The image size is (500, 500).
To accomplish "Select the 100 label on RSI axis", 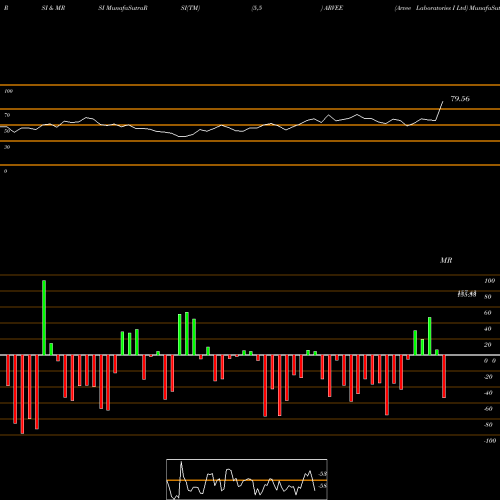I will point(8,91).
